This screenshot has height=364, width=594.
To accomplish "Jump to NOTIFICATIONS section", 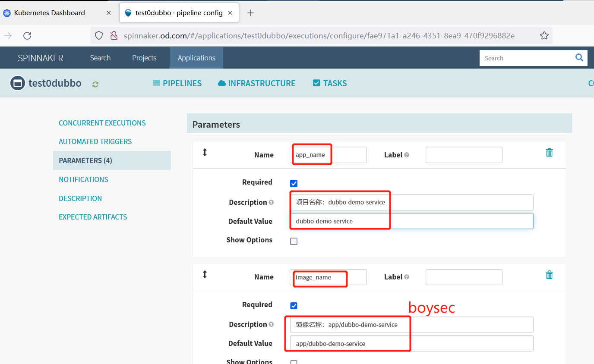I will [83, 179].
